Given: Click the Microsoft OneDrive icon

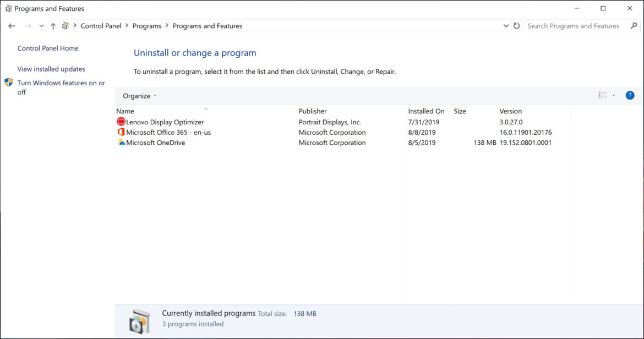Looking at the screenshot, I should [x=121, y=142].
